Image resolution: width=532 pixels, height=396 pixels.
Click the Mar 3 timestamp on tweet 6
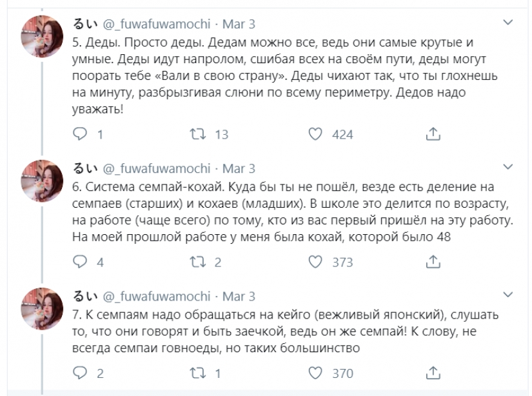click(x=239, y=168)
